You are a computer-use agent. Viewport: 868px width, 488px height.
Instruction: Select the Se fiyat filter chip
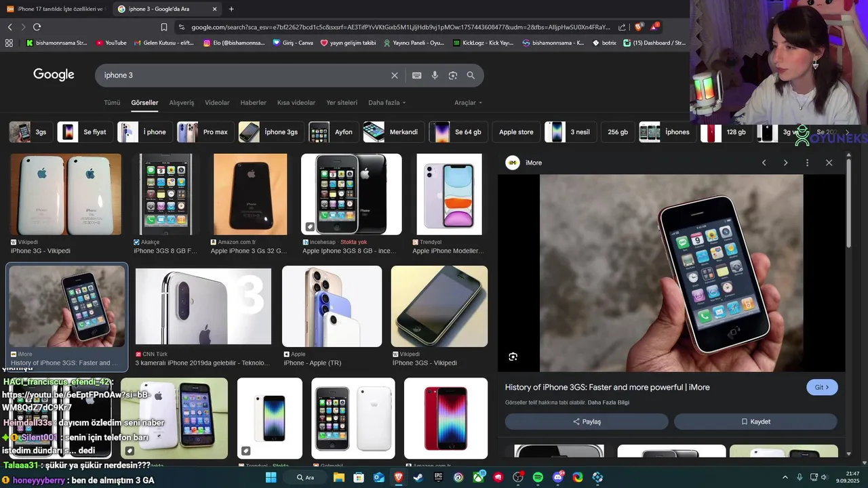[84, 132]
